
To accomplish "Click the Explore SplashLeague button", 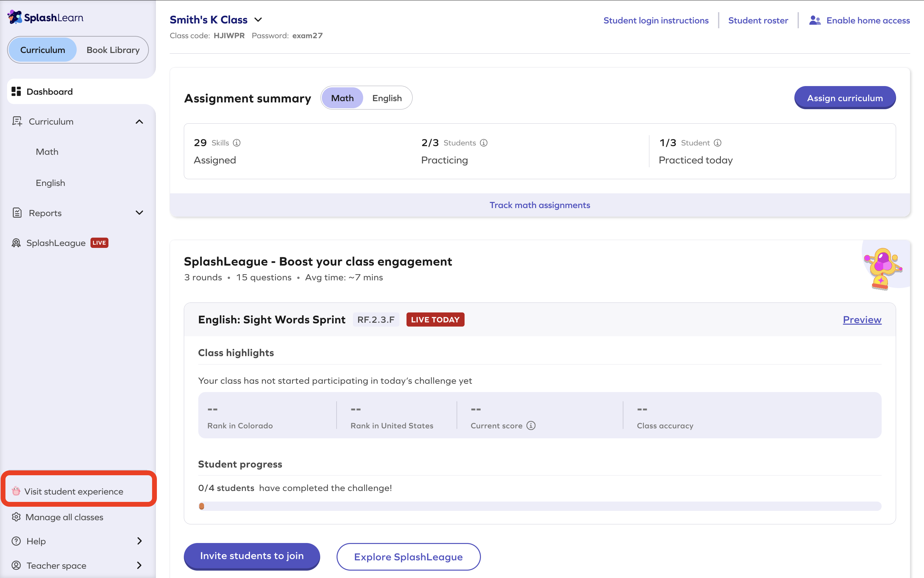I will click(408, 556).
